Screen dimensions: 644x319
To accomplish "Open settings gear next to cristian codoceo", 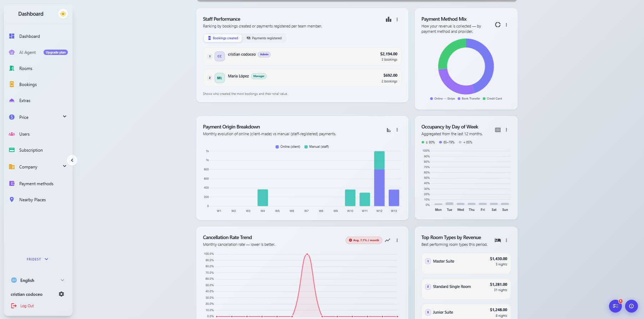I will (x=61, y=294).
